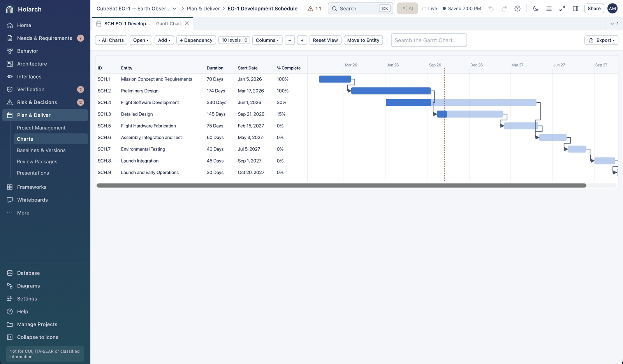Click Move to Entity

[x=363, y=40]
